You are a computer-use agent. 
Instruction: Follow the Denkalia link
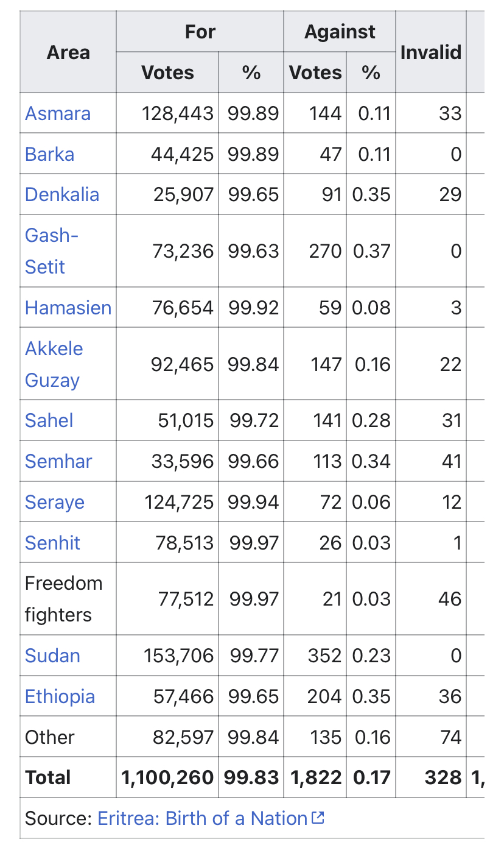[x=62, y=194]
